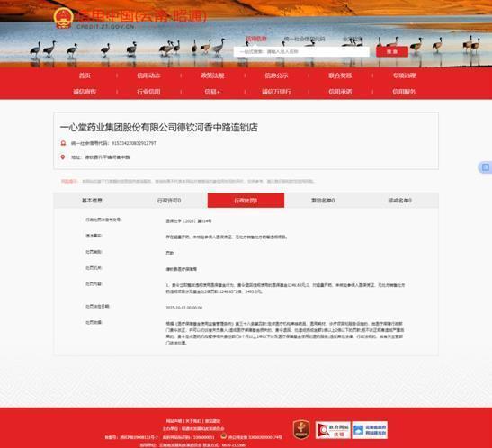Click the search input field in header
Screen dimensions: 492x448
point(301,52)
